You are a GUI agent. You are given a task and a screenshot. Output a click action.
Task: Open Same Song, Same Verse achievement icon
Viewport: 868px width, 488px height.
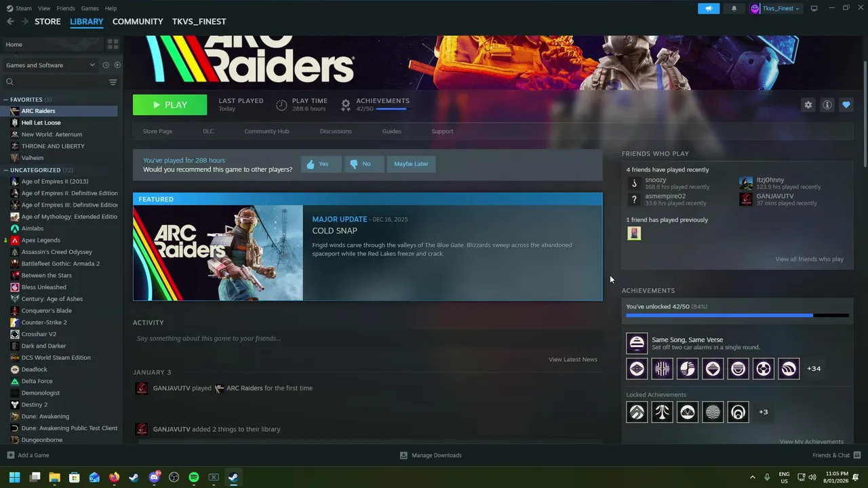637,344
